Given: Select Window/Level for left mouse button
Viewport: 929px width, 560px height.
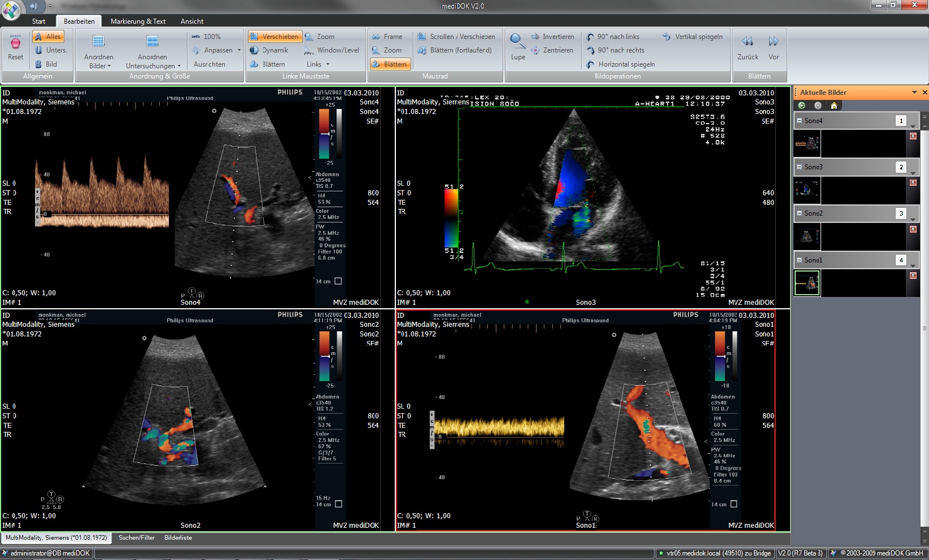Looking at the screenshot, I should pos(332,50).
